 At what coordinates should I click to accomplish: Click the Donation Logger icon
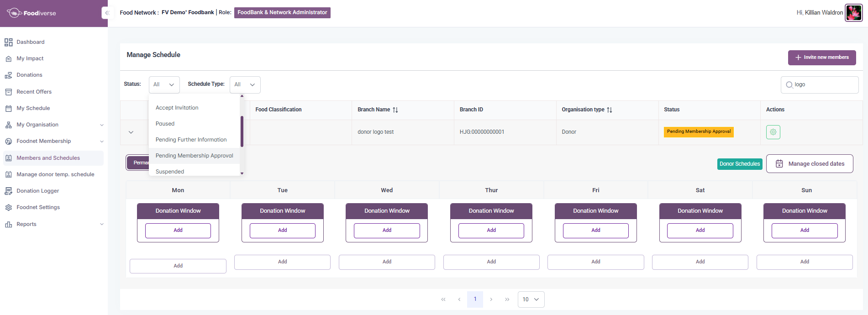point(8,191)
